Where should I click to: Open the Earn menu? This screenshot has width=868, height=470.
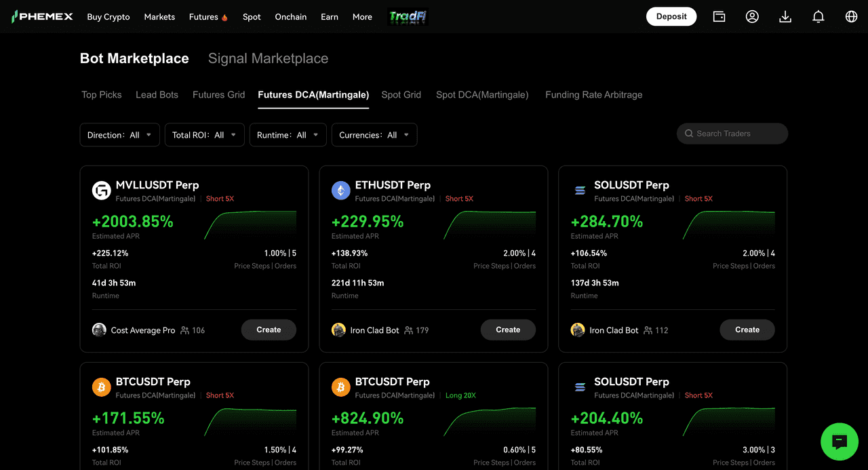point(330,17)
